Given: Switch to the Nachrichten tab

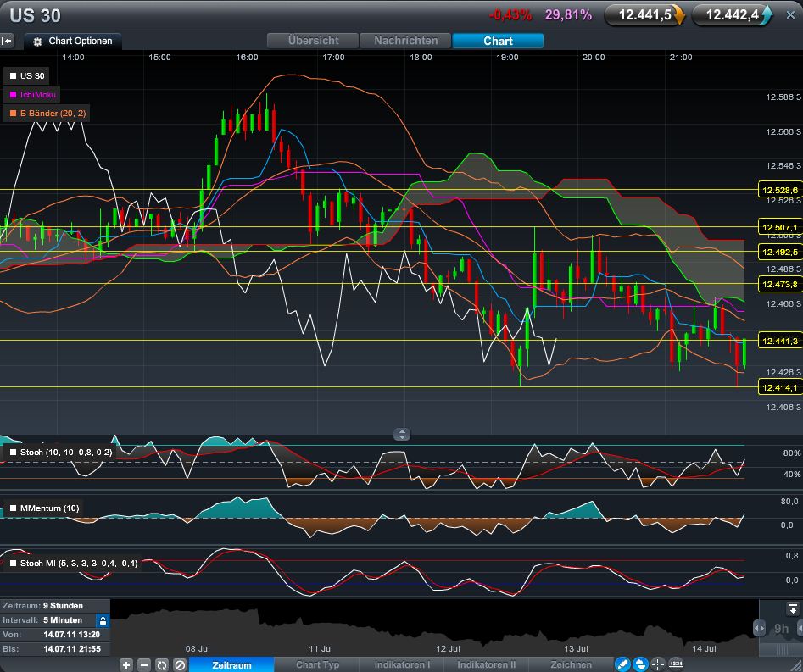Looking at the screenshot, I should tap(404, 40).
